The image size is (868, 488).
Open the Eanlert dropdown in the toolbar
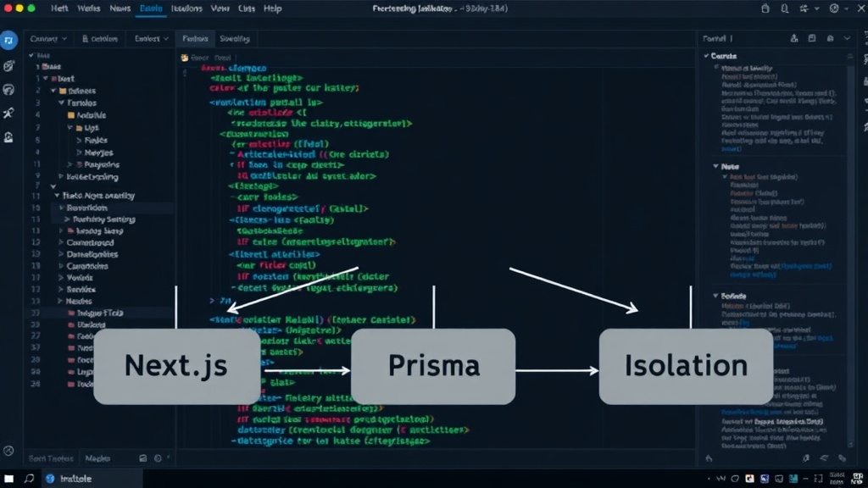pos(151,39)
